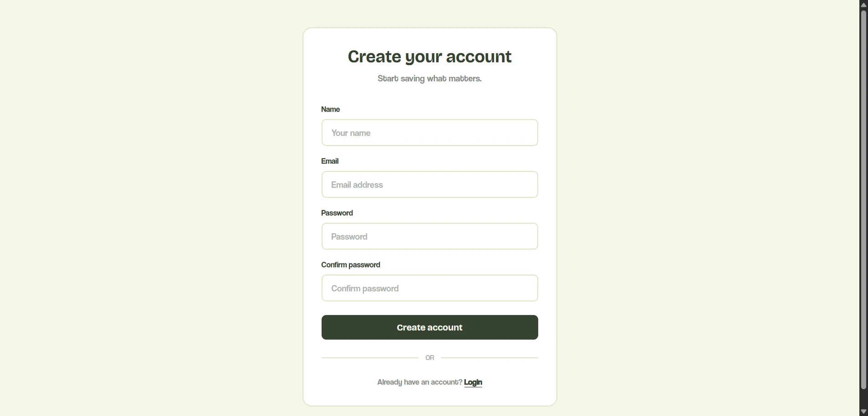This screenshot has width=868, height=416.
Task: Click the scrollbar up arrow
Action: coord(863,5)
